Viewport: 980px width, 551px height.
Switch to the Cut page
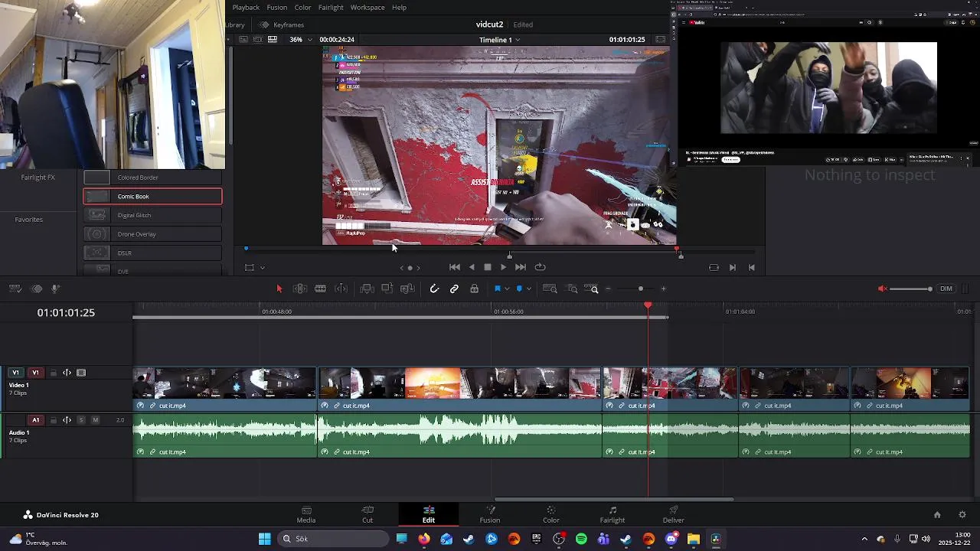coord(367,514)
